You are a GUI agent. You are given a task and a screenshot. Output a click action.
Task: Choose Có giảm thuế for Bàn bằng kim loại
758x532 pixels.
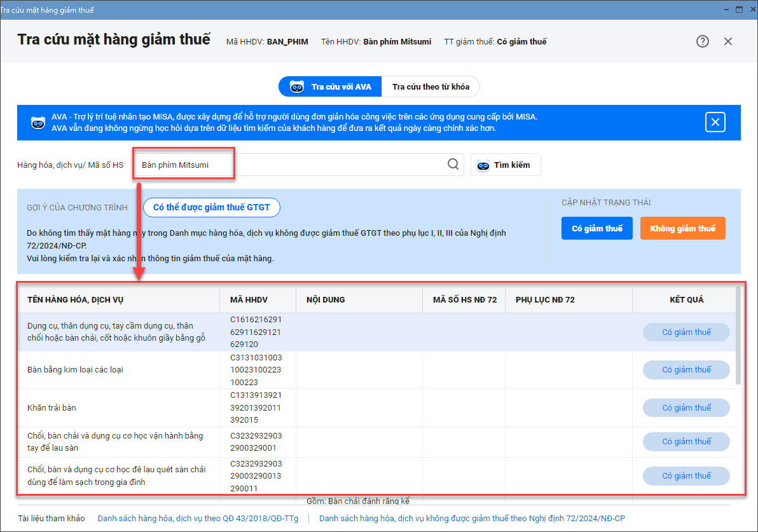point(686,370)
